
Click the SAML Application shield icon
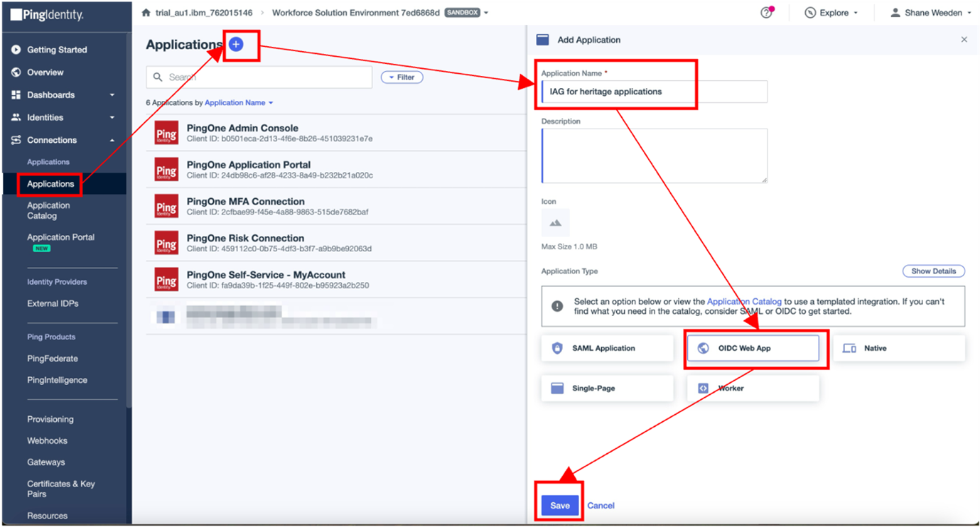coord(557,348)
